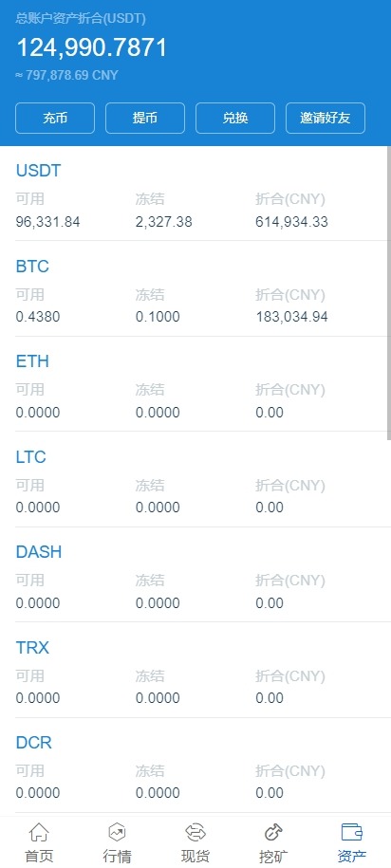Open the TRX asset entry
Screen dimensions: 391x868
195,670
